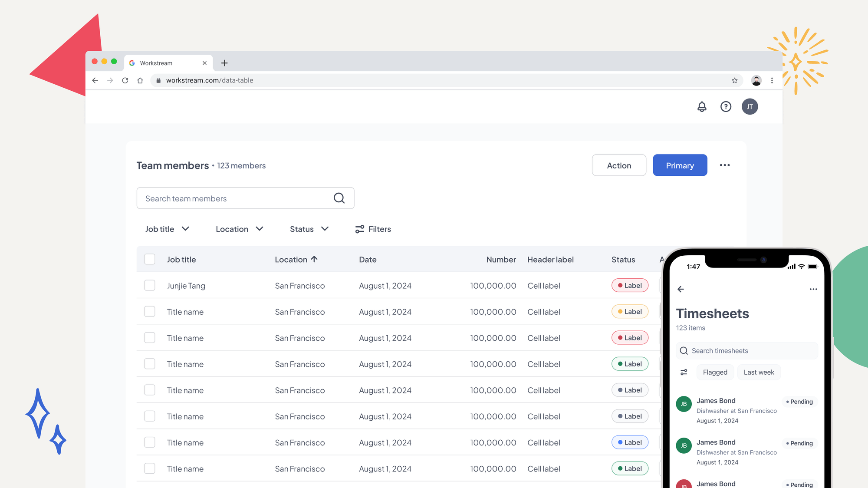Click the search magnifier in team members field
Screen dimensions: 868x488
[x=339, y=198]
